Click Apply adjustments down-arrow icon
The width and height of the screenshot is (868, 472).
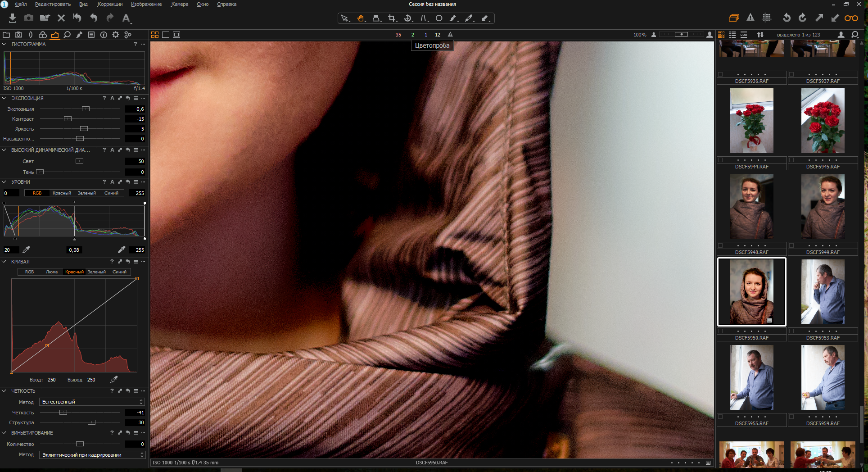coord(835,18)
